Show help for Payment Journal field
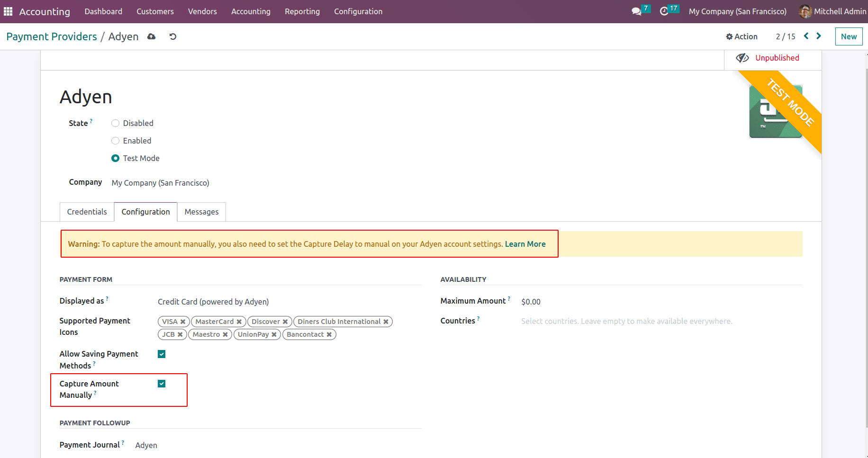 (123, 443)
